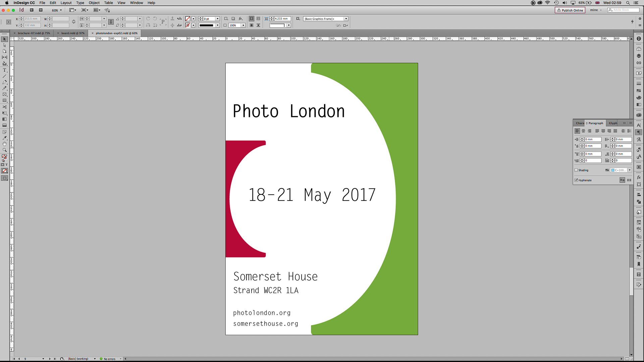Select the Type tool
The width and height of the screenshot is (644, 362).
coord(5,70)
